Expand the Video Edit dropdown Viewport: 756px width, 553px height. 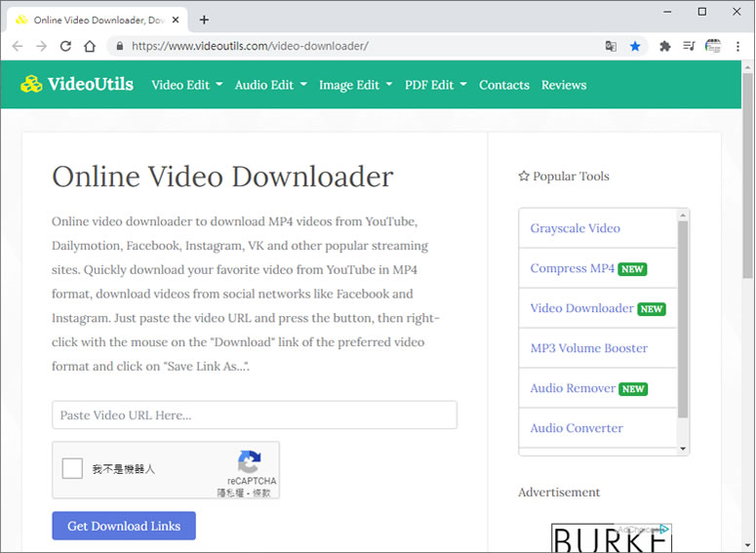point(187,85)
